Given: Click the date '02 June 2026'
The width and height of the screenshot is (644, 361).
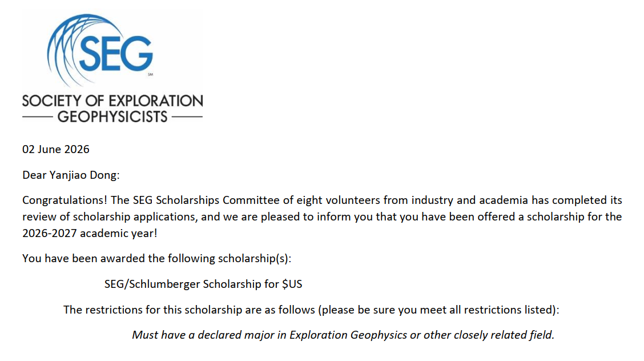Looking at the screenshot, I should [x=56, y=149].
